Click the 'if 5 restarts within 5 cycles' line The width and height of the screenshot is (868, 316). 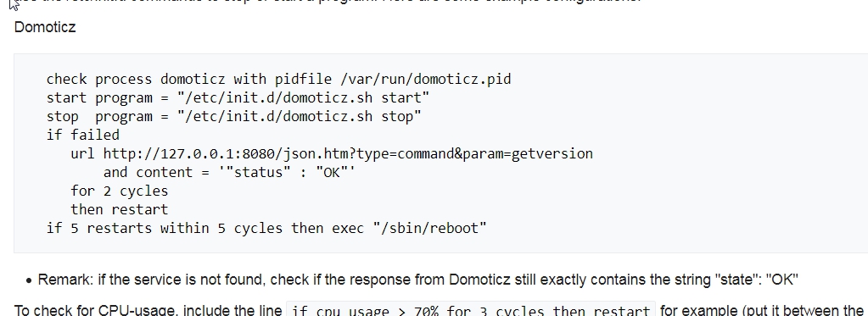pos(266,228)
